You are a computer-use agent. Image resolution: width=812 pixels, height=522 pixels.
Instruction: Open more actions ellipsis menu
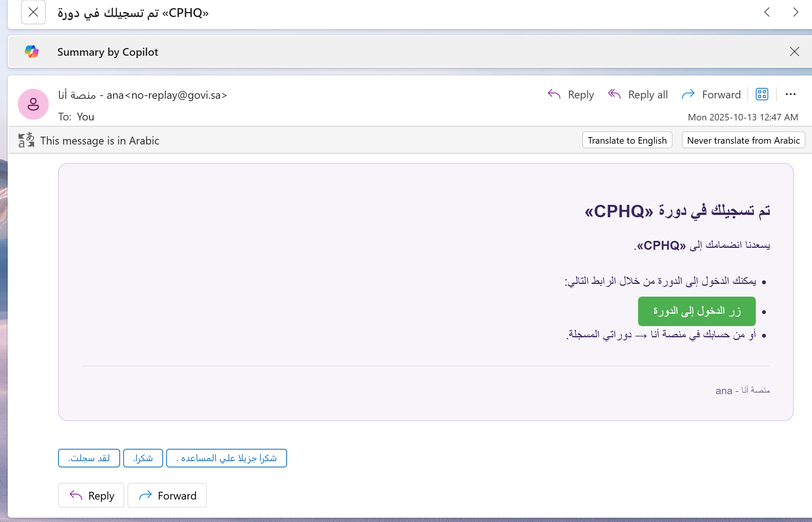tap(790, 94)
